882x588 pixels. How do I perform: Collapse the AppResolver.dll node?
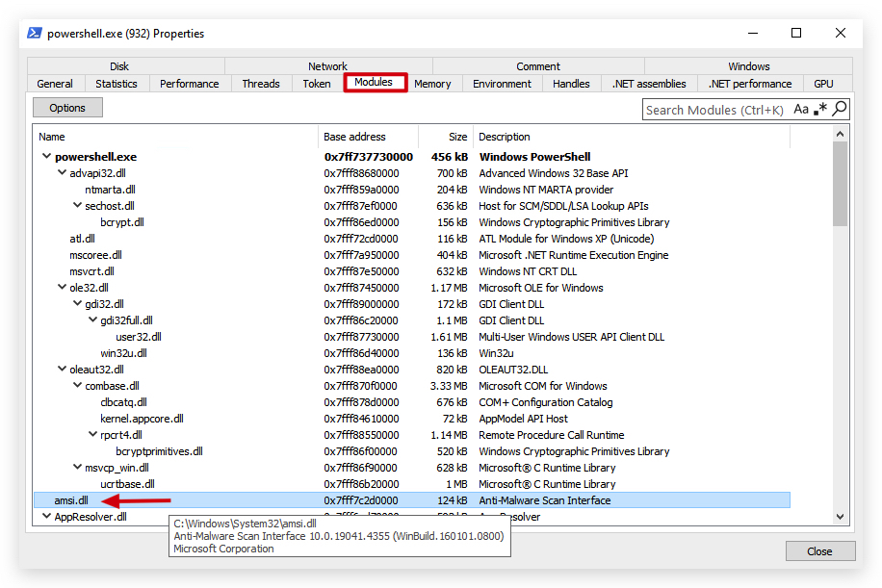tap(46, 516)
